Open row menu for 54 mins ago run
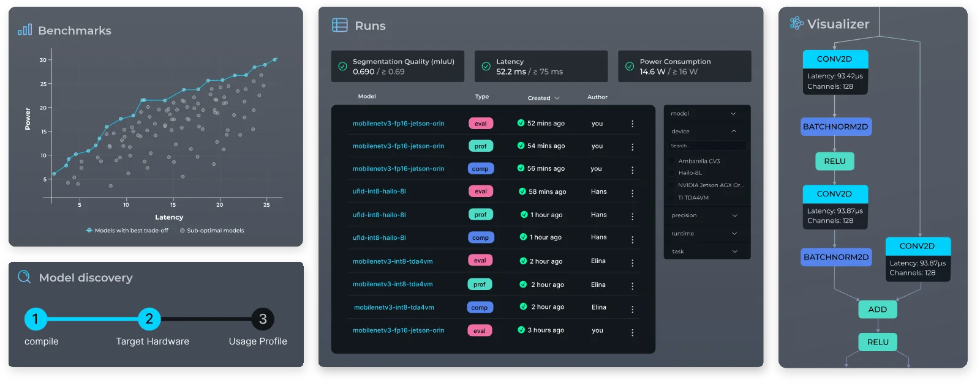 pos(632,147)
